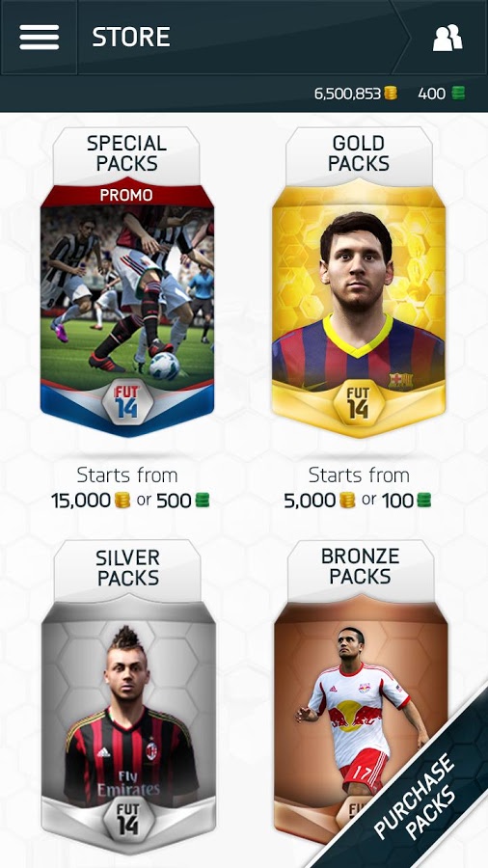Tap coin icon beside 5,000 price
The image size is (488, 868).
(x=347, y=501)
